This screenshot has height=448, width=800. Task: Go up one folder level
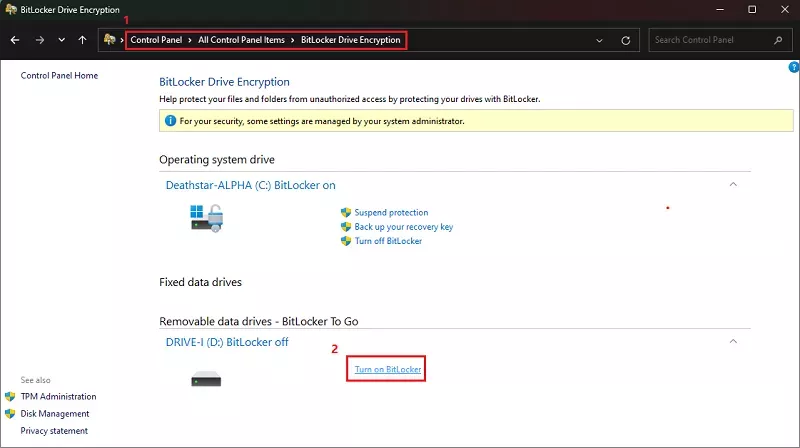pos(82,40)
